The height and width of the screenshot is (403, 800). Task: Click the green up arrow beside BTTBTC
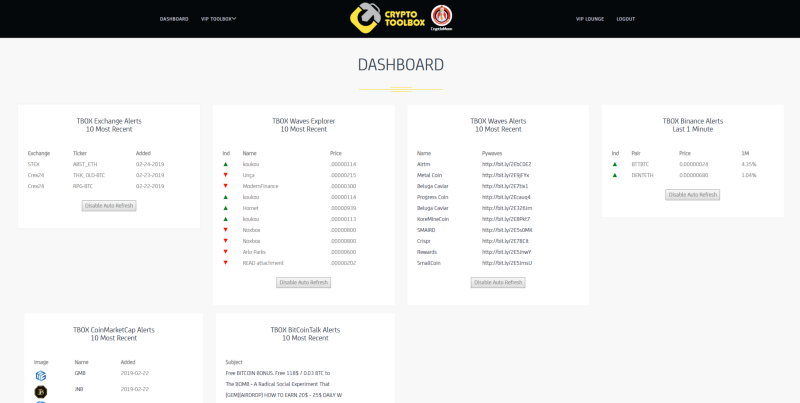coord(615,164)
